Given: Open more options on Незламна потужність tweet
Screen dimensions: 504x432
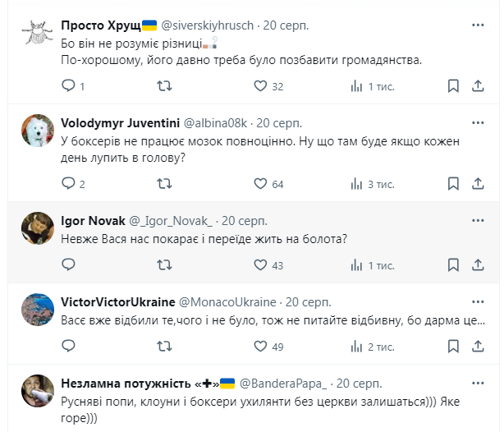Looking at the screenshot, I should (478, 384).
